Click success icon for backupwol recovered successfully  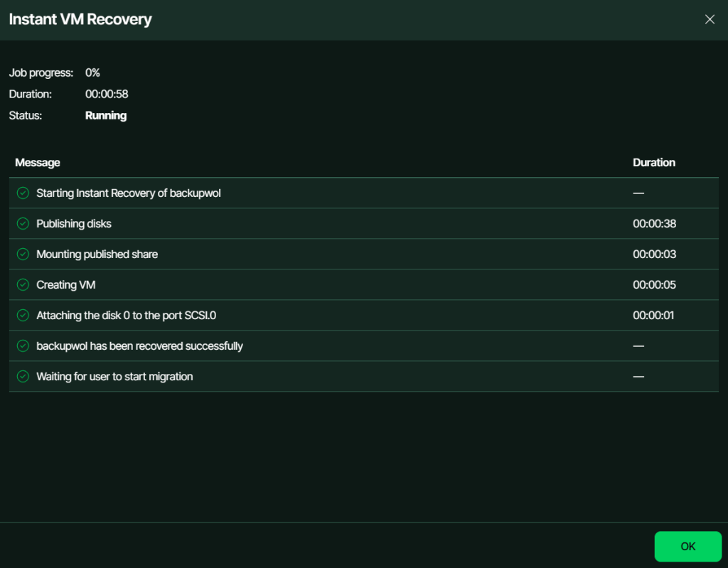(23, 346)
